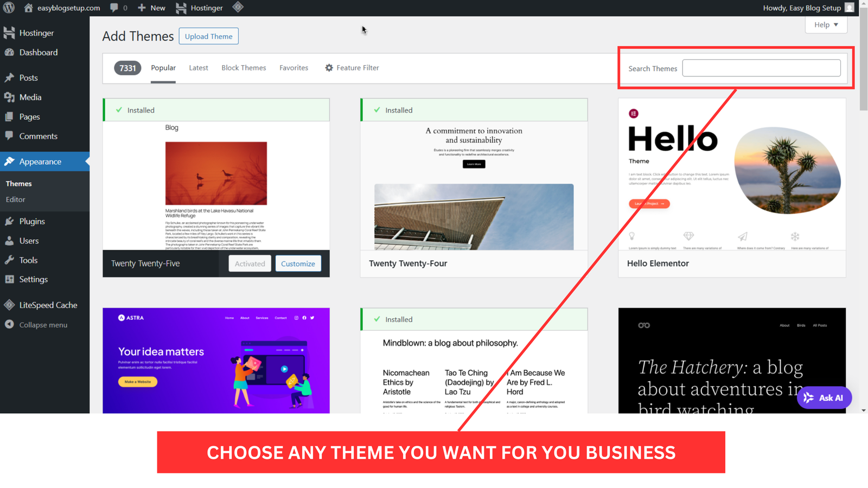The width and height of the screenshot is (868, 488).
Task: Open the Hostinger icon in admin bar
Action: click(x=181, y=8)
